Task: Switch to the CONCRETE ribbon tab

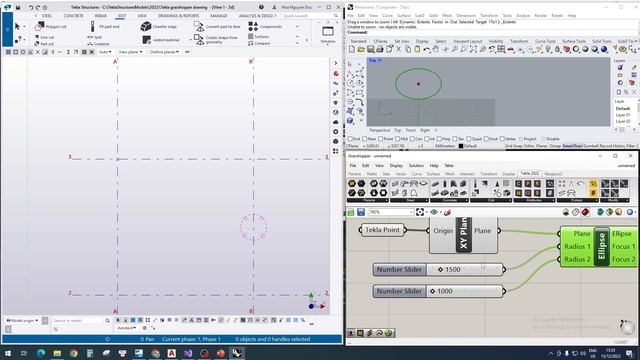Action: (73, 16)
